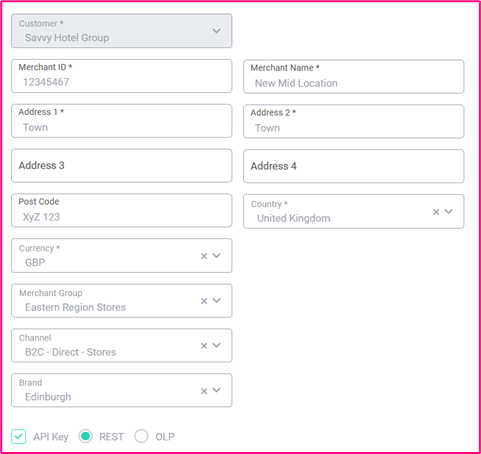Expand the Currency dropdown chevron
Screen dimensions: 481x454
216,256
